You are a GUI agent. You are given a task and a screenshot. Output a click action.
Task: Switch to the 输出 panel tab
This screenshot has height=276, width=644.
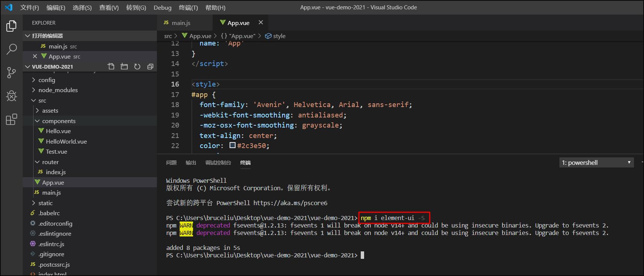pos(191,163)
